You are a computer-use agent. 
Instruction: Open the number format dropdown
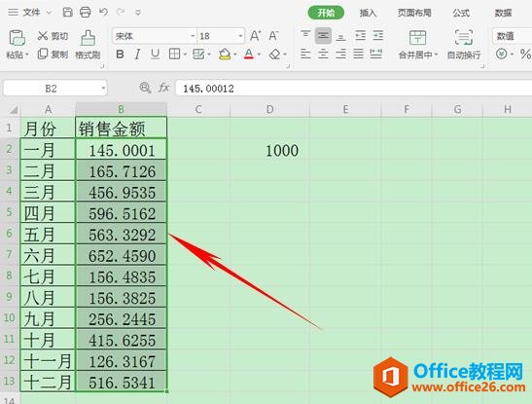coord(512,36)
